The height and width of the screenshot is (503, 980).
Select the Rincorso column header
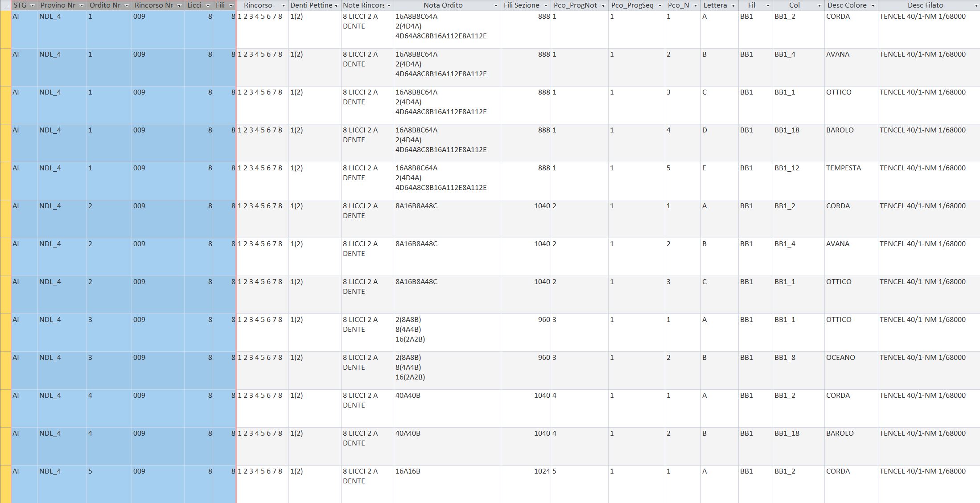click(258, 5)
